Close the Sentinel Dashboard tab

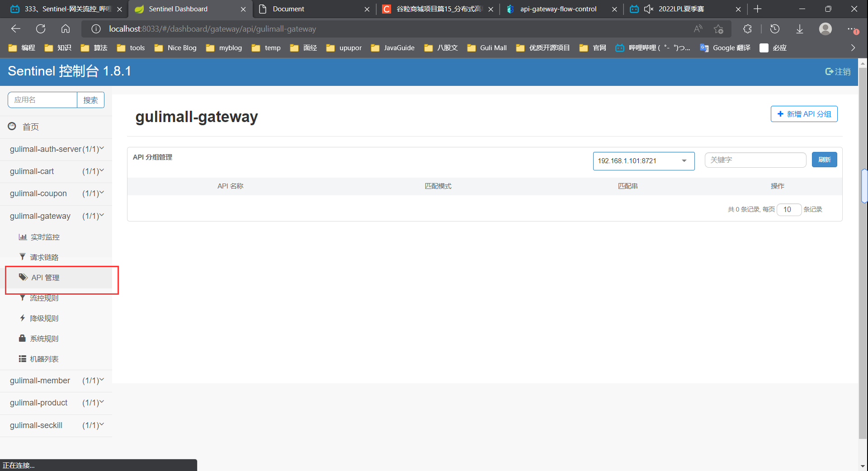point(243,9)
